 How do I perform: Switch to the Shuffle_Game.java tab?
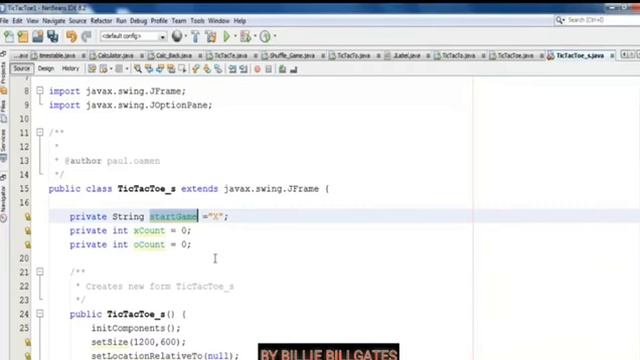click(x=292, y=56)
